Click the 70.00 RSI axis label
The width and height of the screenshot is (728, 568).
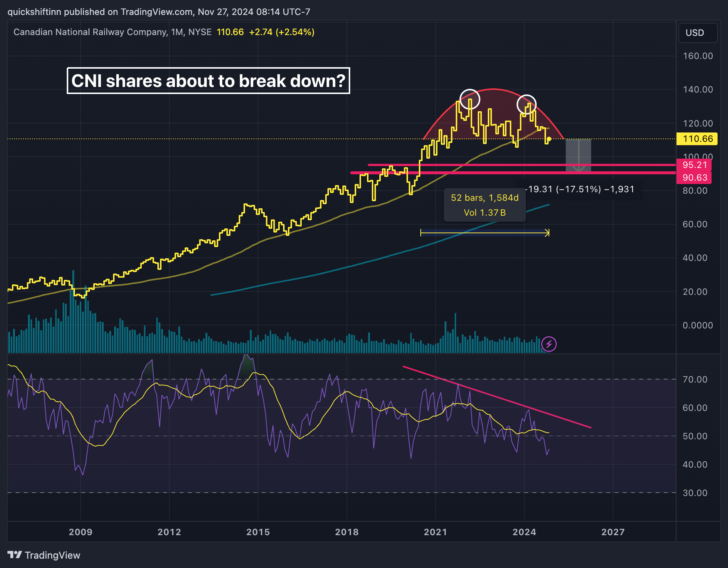pos(695,380)
